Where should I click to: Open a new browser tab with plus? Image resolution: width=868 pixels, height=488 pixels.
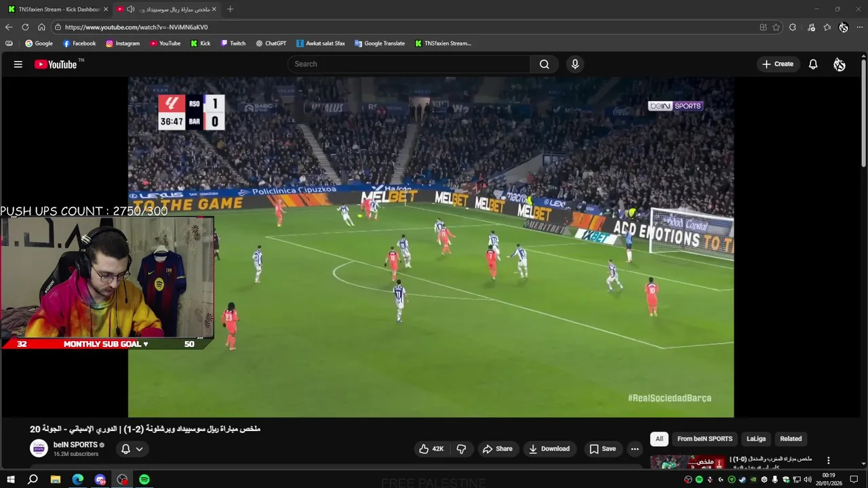[230, 9]
